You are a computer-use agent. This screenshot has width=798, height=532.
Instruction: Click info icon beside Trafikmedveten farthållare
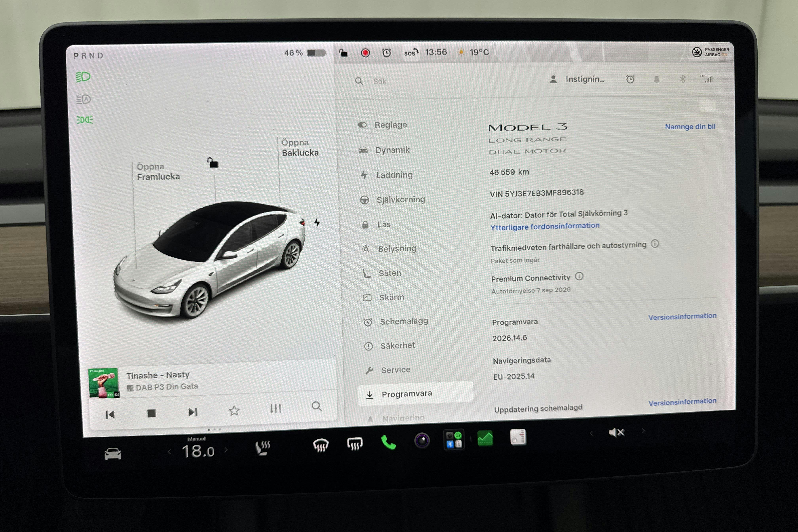(x=655, y=244)
